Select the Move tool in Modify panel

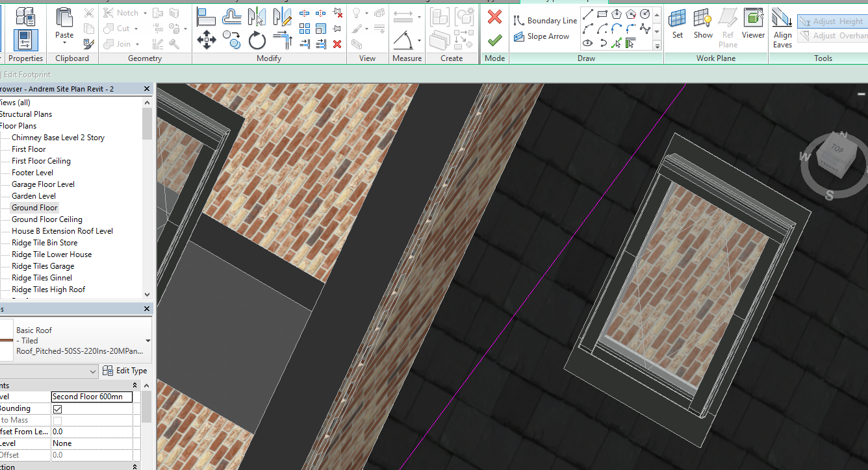click(207, 40)
